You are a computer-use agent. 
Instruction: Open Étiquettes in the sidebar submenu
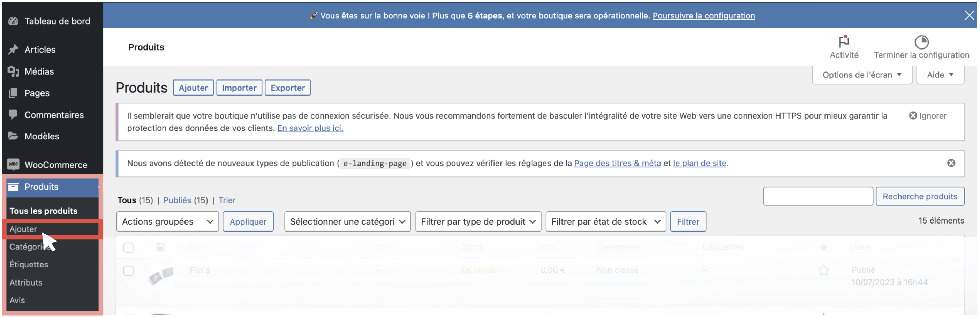[x=29, y=264]
